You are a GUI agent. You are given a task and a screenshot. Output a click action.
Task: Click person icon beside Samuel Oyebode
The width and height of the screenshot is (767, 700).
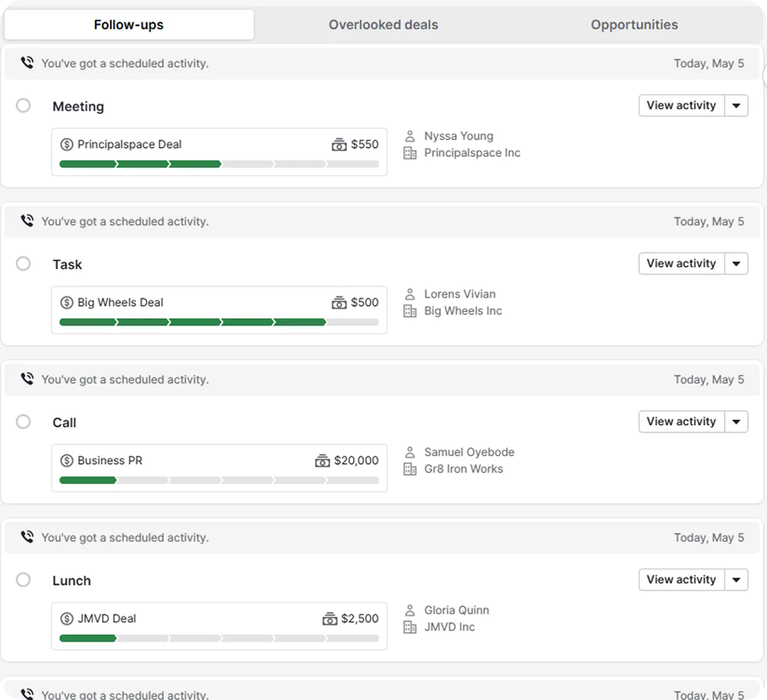(410, 452)
